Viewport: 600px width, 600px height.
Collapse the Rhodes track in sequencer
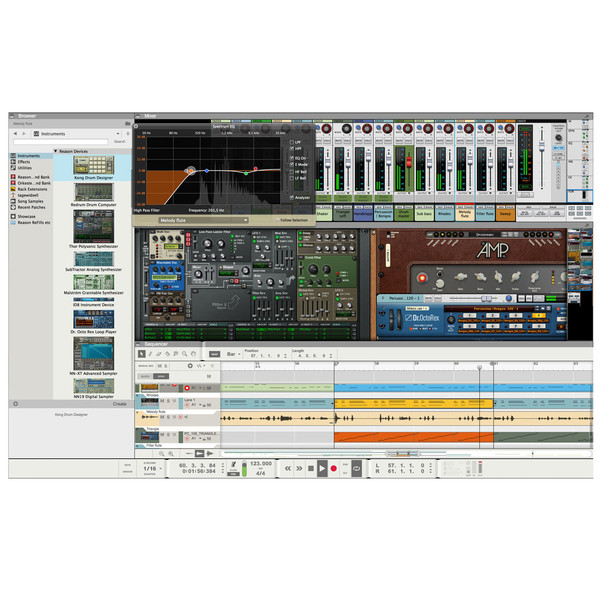[x=138, y=395]
